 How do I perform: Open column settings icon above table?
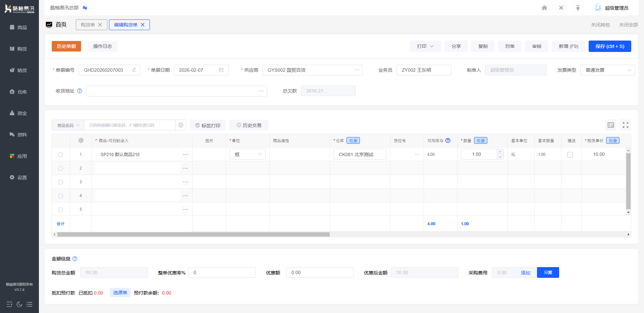[x=611, y=125]
